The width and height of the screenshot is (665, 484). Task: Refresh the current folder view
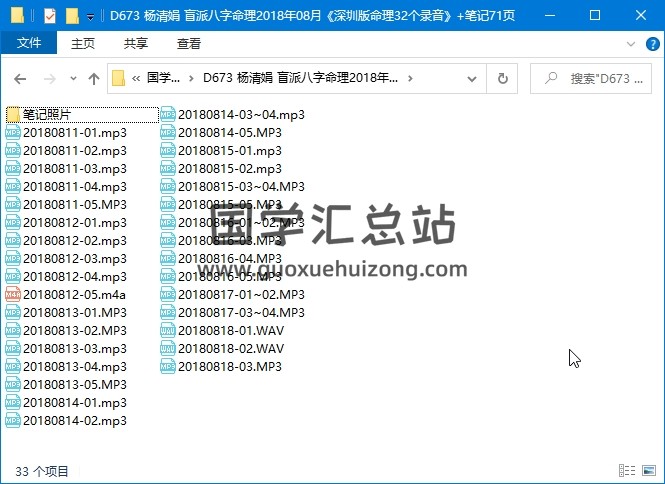click(x=505, y=78)
